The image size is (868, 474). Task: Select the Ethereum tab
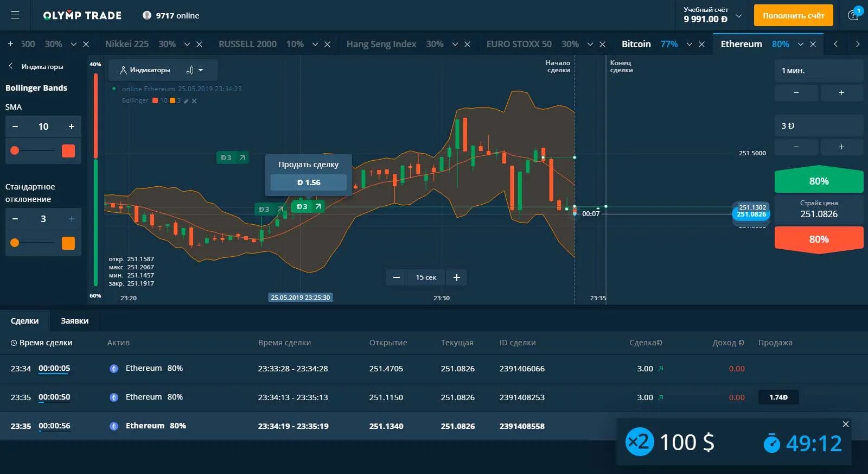coord(741,44)
